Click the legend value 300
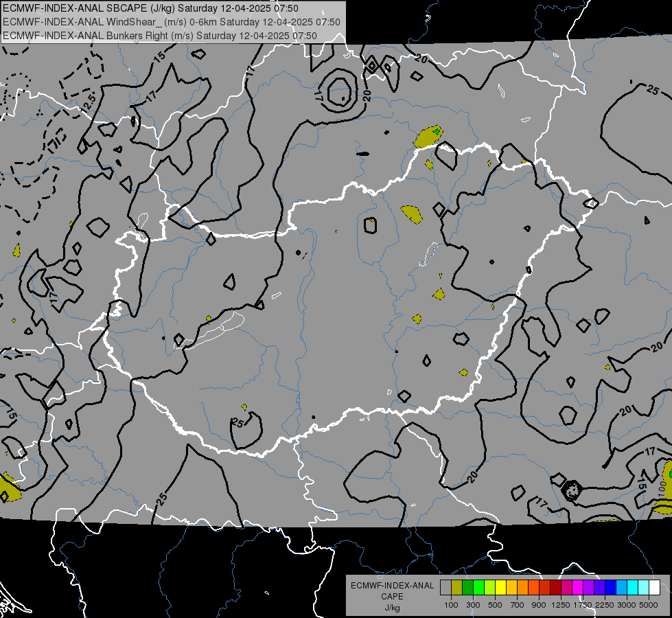Screen dimensions: 672x618 tap(473, 605)
